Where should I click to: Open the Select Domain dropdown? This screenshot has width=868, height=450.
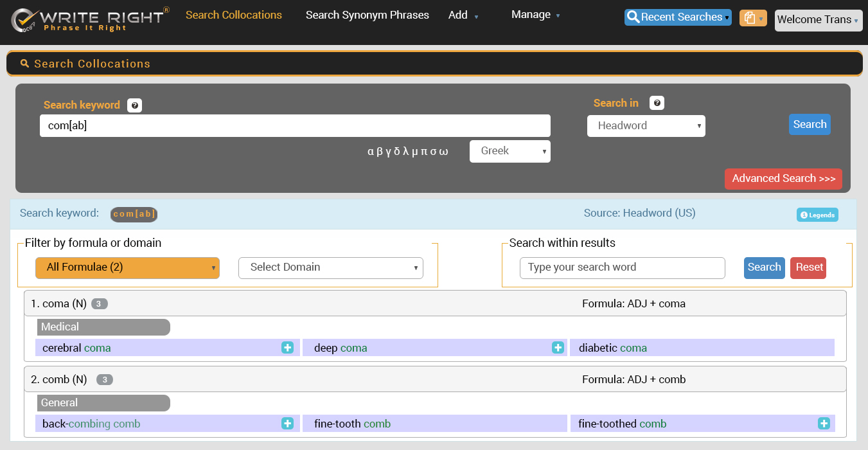click(330, 267)
